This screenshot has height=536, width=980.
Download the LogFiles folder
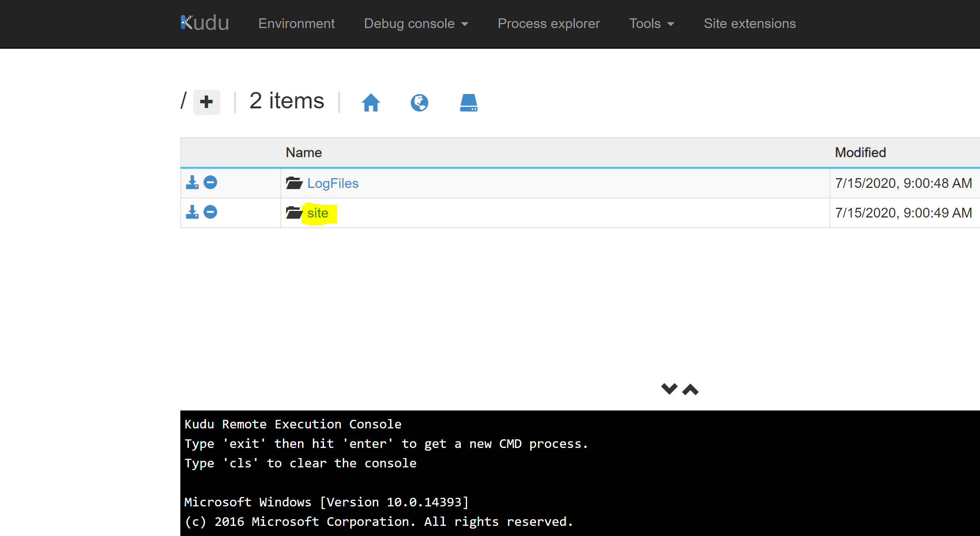click(x=192, y=182)
